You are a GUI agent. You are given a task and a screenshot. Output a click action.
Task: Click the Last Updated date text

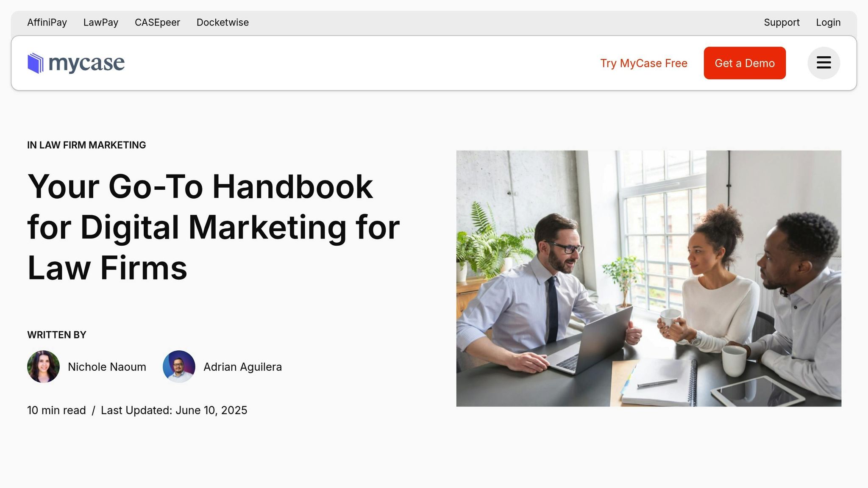click(x=174, y=410)
